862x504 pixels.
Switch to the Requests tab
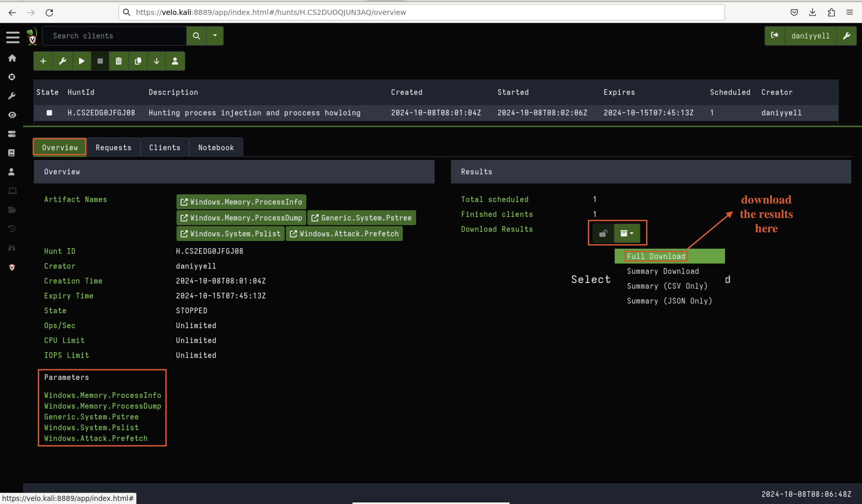coord(114,147)
